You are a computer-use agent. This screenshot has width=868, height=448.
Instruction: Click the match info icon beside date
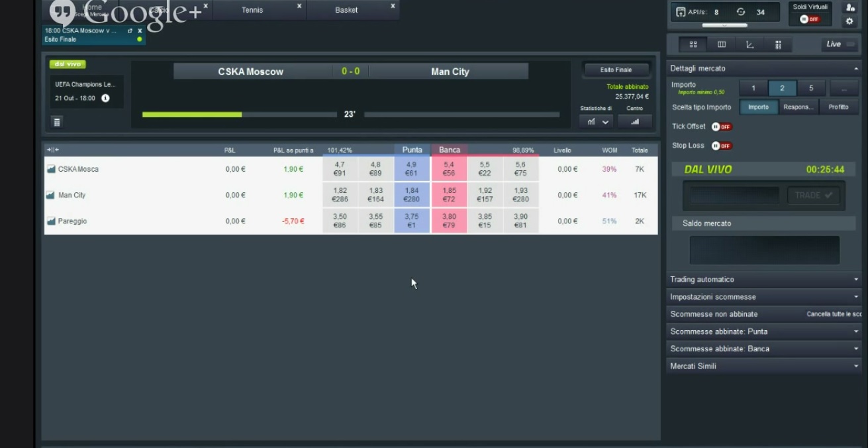(105, 98)
